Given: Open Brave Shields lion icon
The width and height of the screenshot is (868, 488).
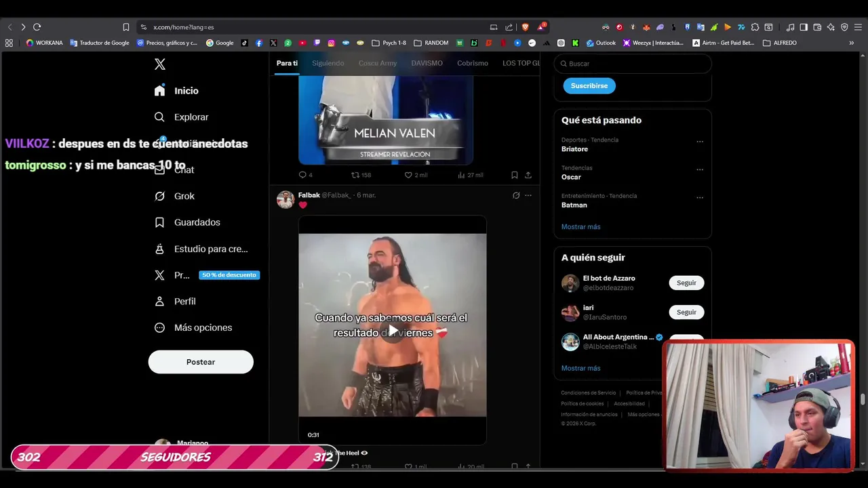Looking at the screenshot, I should click(525, 27).
